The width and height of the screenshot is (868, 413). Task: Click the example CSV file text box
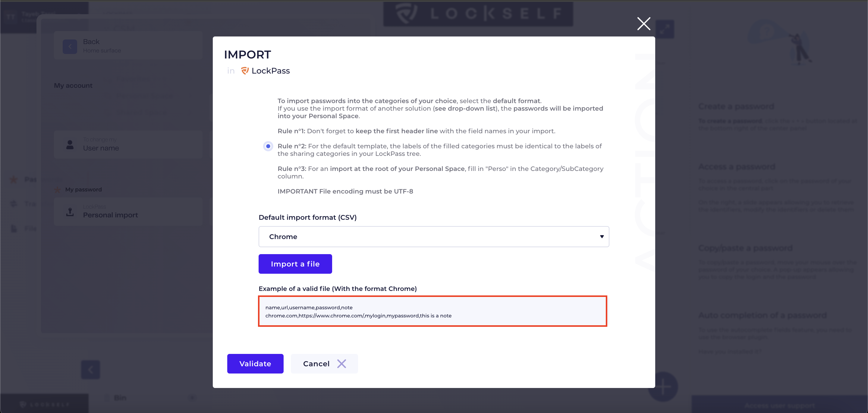432,311
